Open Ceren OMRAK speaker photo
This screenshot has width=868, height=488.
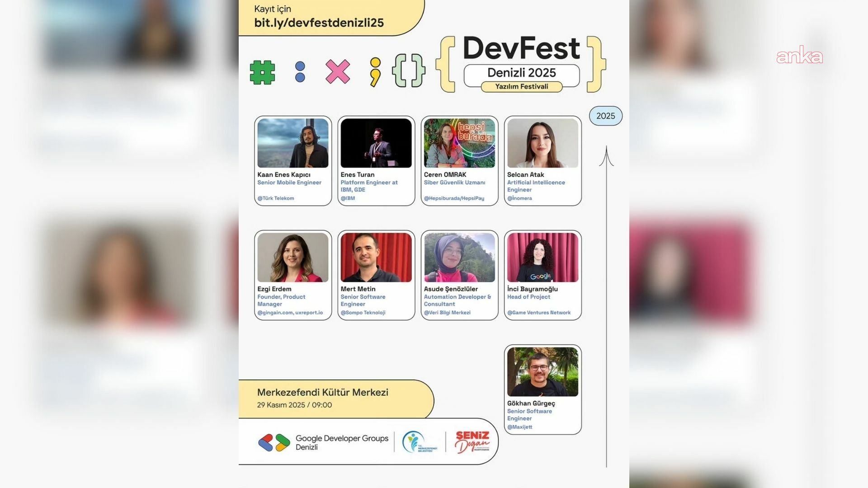tap(459, 143)
